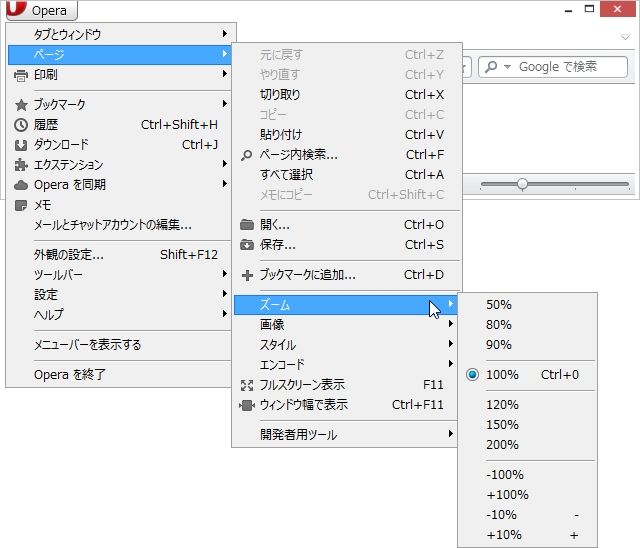The height and width of the screenshot is (548, 640).
Task: Choose -10% zoom entry
Action: point(527,515)
